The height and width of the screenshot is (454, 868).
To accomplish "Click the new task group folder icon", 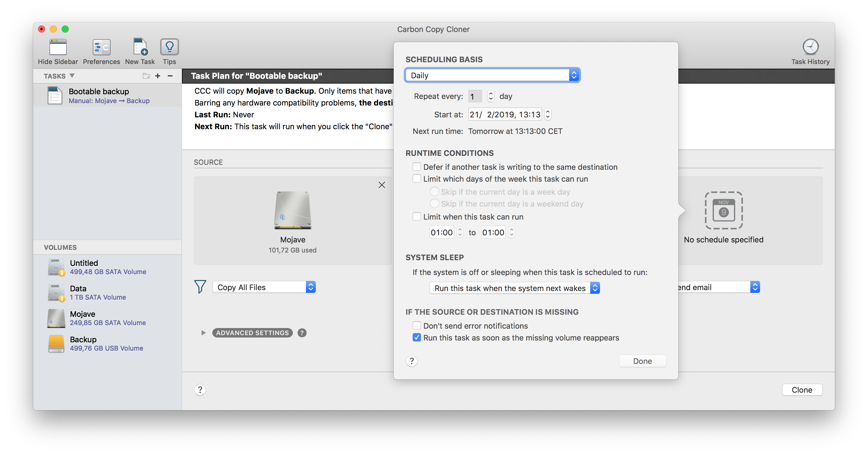I will [146, 76].
